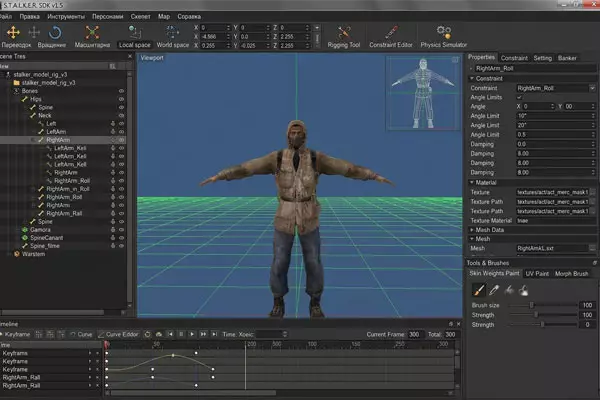
Task: Collapse the Material section
Action: click(x=472, y=183)
